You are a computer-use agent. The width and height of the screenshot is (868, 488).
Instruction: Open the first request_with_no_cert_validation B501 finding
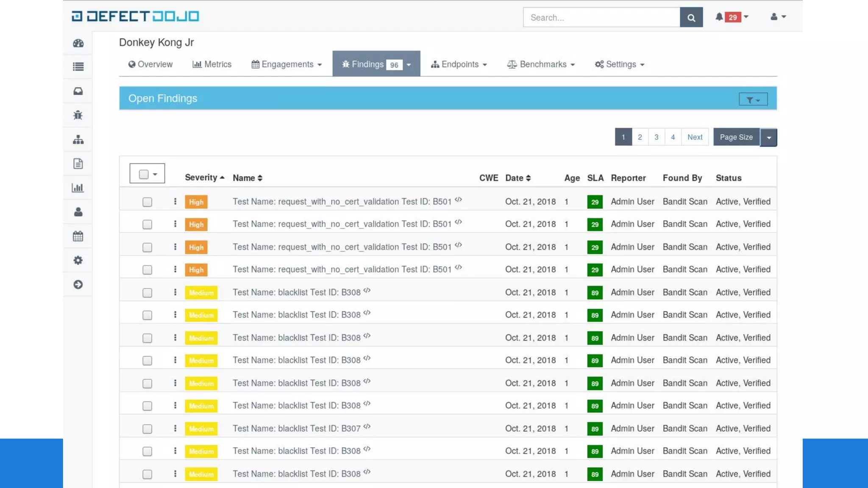(x=342, y=202)
